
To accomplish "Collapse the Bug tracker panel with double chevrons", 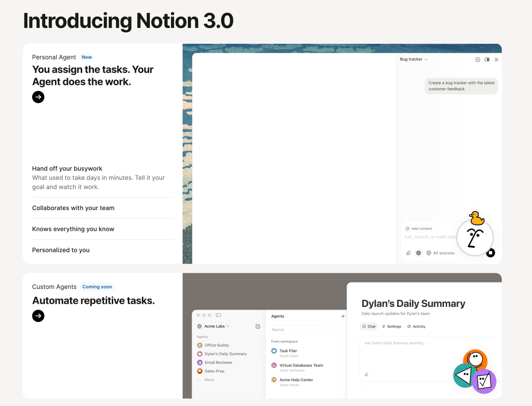I will click(496, 59).
